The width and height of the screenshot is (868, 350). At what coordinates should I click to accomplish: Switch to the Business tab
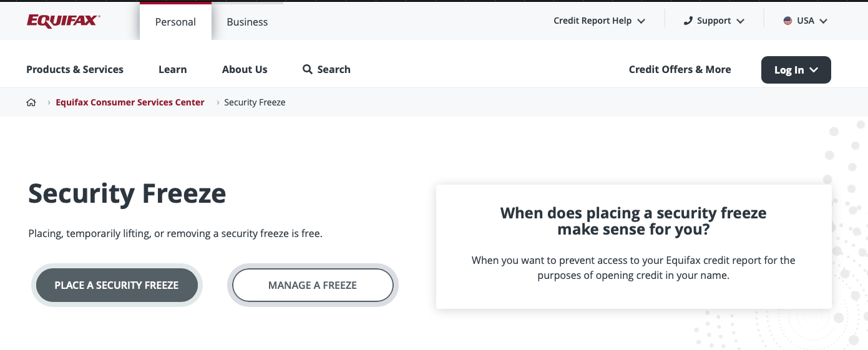247,22
